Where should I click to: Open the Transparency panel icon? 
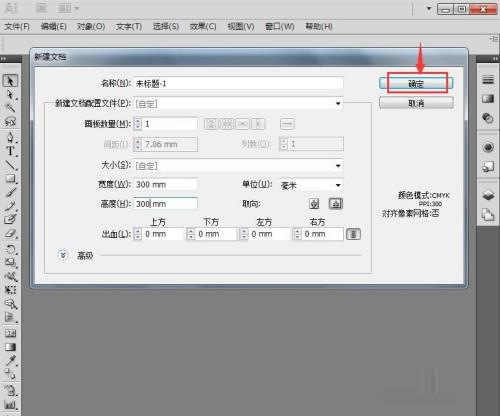point(488,118)
